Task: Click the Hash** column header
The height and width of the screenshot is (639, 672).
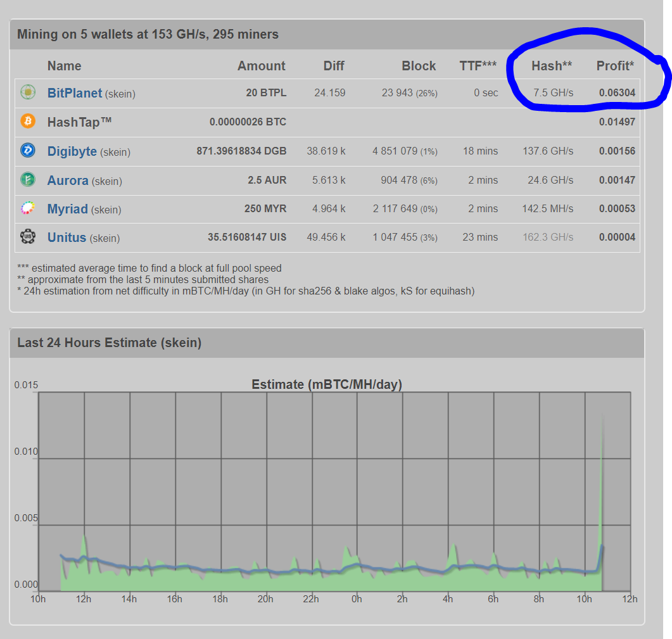Action: 552,66
